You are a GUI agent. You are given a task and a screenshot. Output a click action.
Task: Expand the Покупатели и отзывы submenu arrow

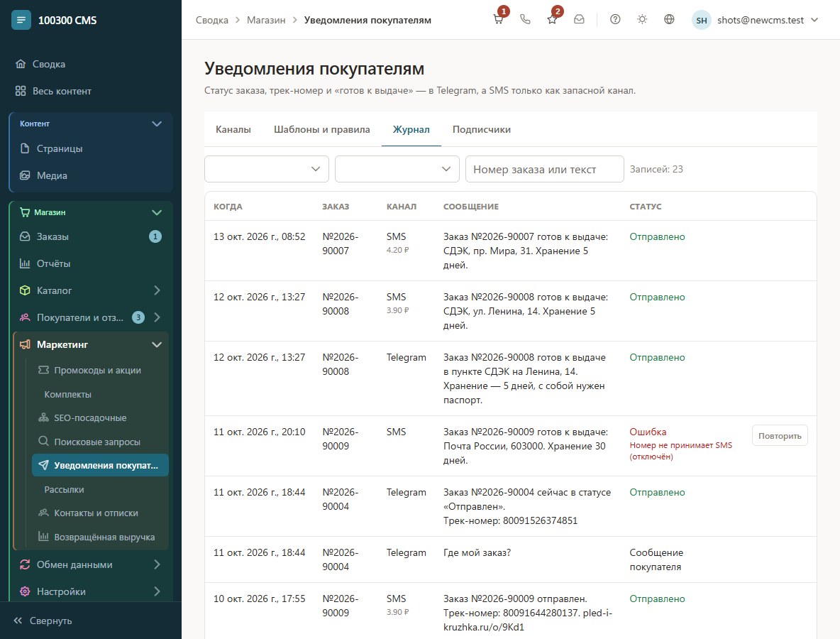(157, 317)
